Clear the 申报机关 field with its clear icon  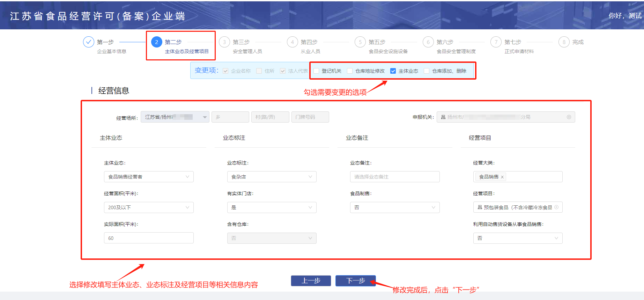pyautogui.click(x=569, y=117)
